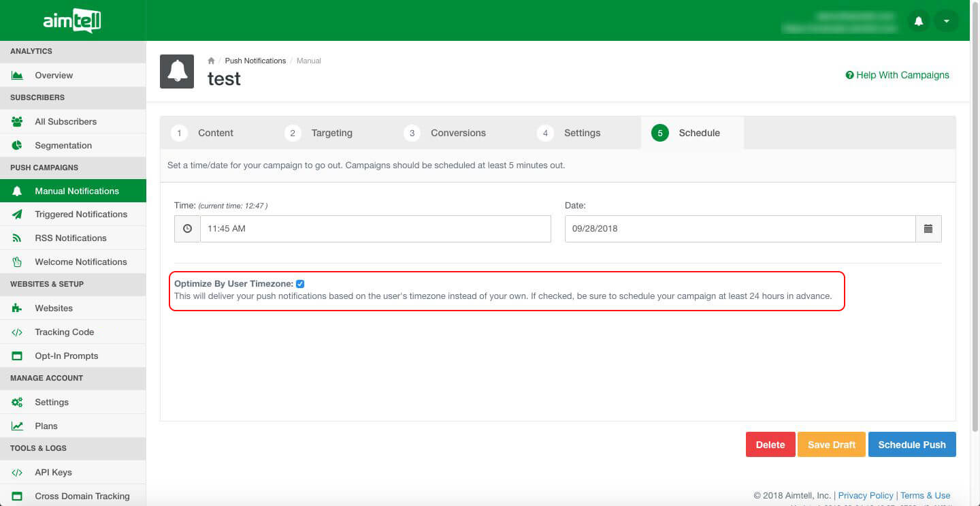Image resolution: width=980 pixels, height=506 pixels.
Task: Go to the Settings step tab
Action: click(569, 133)
